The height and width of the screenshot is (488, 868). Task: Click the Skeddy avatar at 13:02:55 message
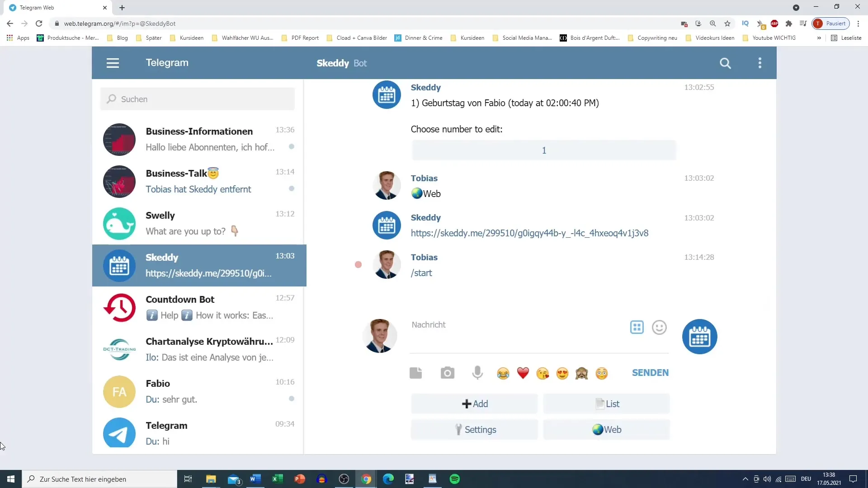click(x=387, y=95)
